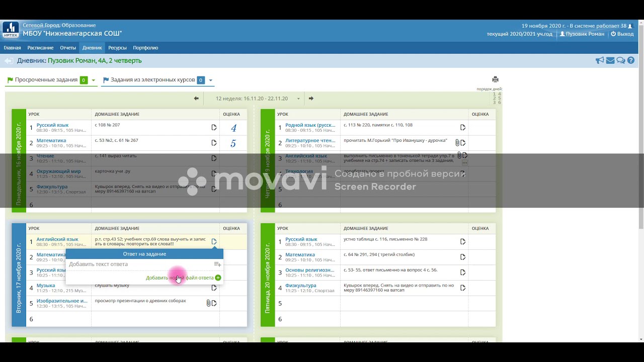Open answer icon for Friday Математика
Viewport: 644px width, 362px height.
tap(463, 257)
